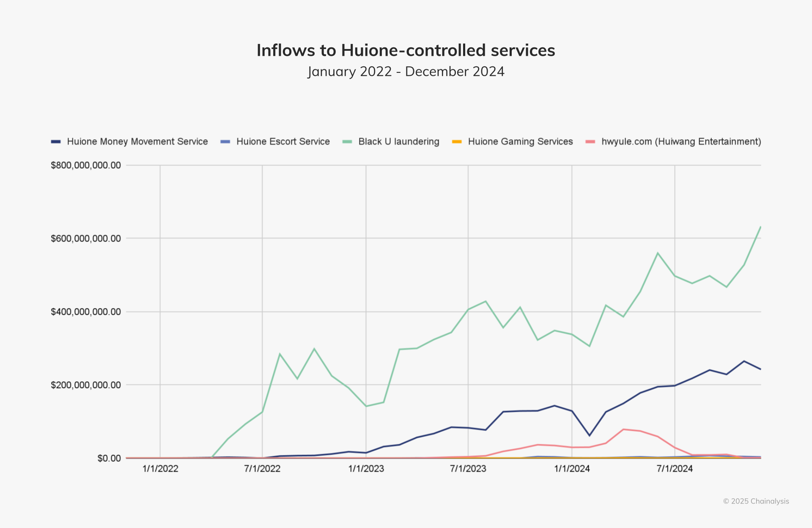Viewport: 812px width, 528px height.
Task: Click the chart title Inflows to Huione-controlled services
Action: [x=406, y=50]
